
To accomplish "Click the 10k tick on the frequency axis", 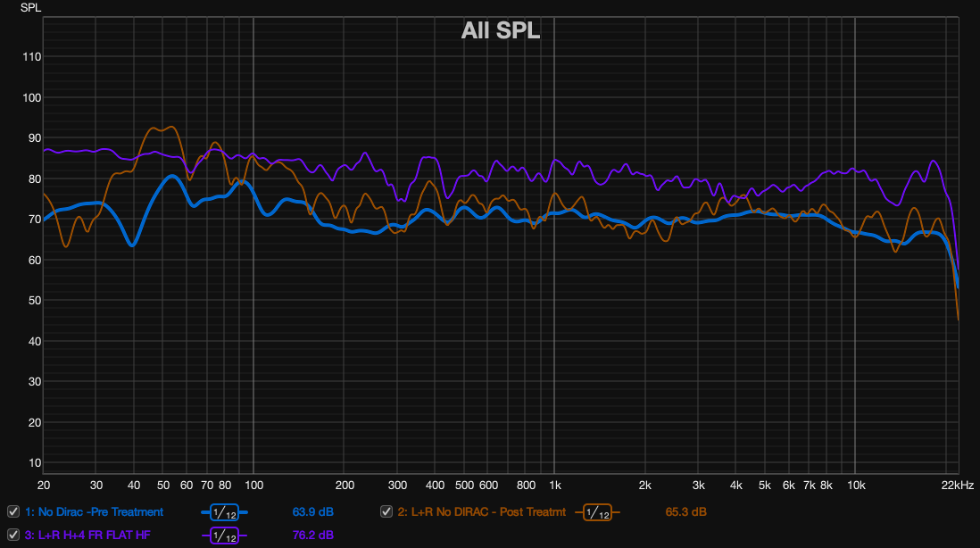I will pos(856,485).
